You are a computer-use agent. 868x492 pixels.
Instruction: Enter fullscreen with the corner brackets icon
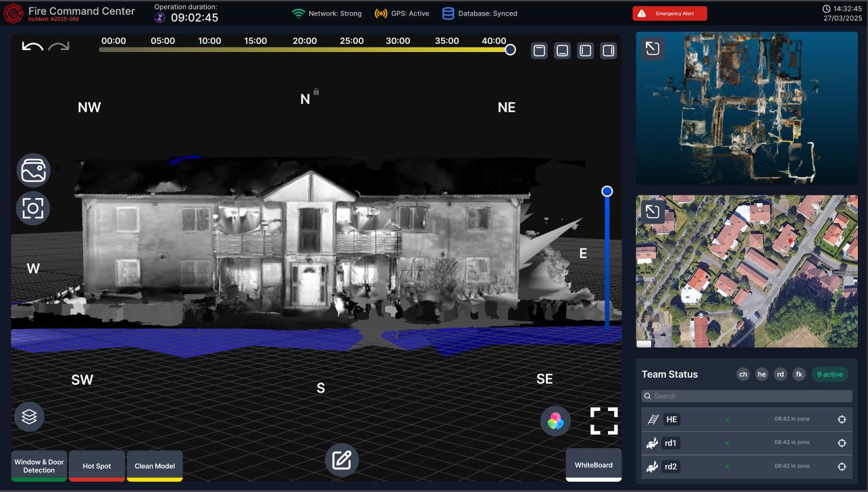(604, 421)
